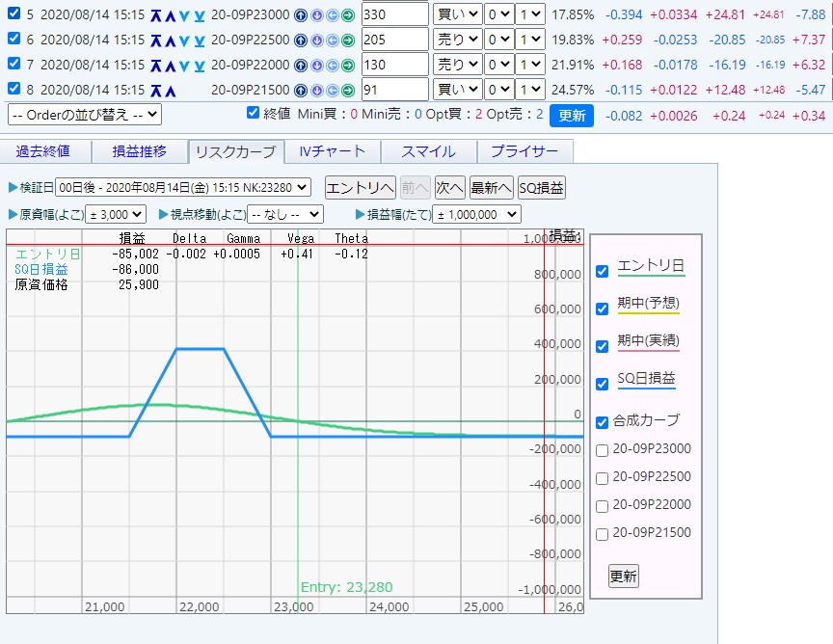833x644 pixels.
Task: Toggle the 終値 checkbox
Action: point(253,113)
